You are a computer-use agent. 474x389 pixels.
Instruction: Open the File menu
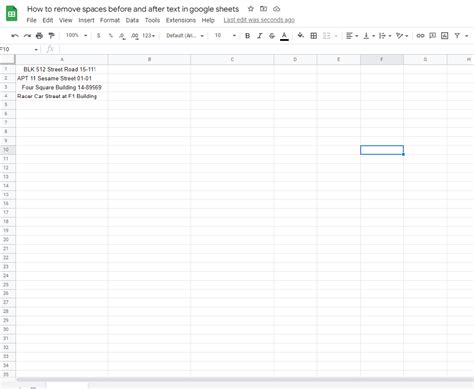coord(31,20)
